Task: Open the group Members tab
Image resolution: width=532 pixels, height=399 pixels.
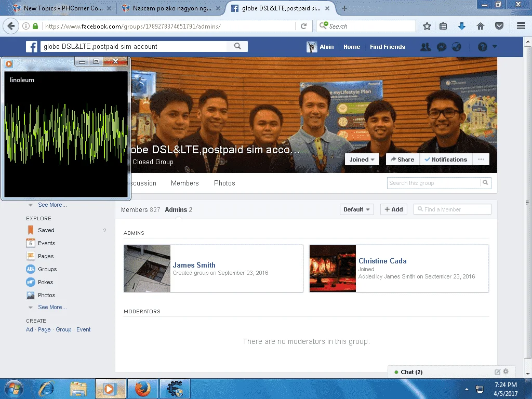Action: 185,183
